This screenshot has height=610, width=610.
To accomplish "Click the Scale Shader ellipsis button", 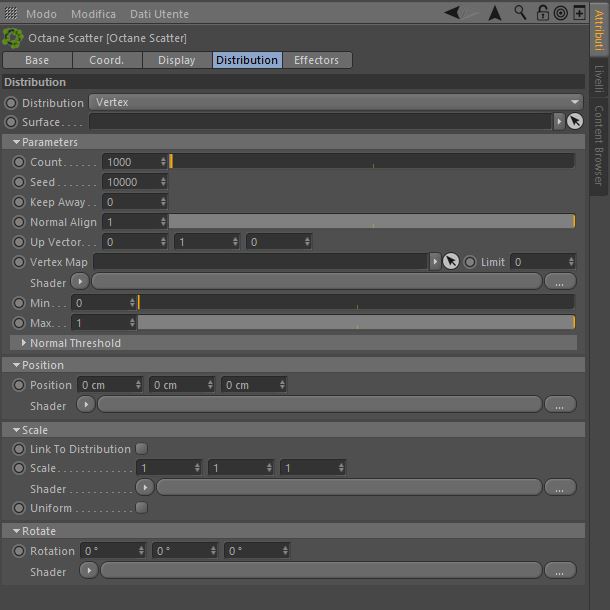I will pyautogui.click(x=560, y=487).
